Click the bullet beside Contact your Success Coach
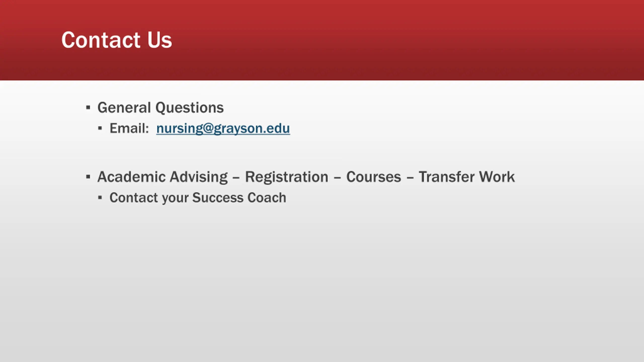This screenshot has width=644, height=362. 100,198
